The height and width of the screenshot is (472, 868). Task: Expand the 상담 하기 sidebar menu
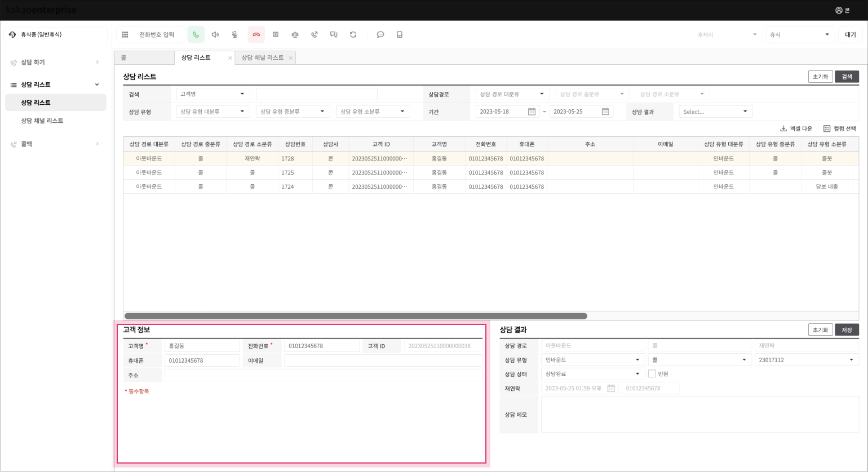(x=55, y=62)
